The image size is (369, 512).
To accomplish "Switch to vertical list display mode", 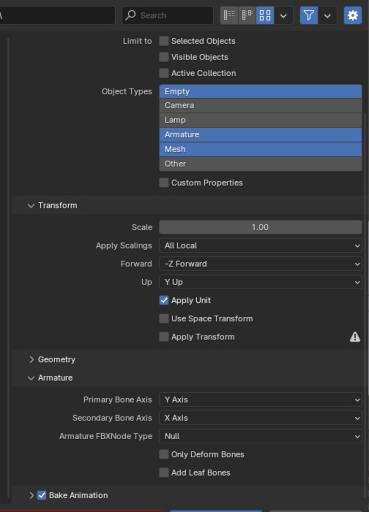I will point(229,15).
